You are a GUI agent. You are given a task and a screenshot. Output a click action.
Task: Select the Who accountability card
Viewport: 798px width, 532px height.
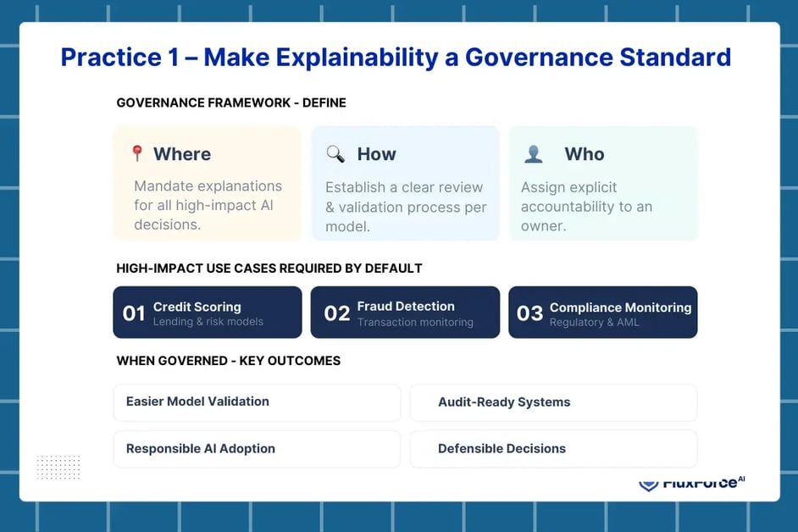coord(602,185)
